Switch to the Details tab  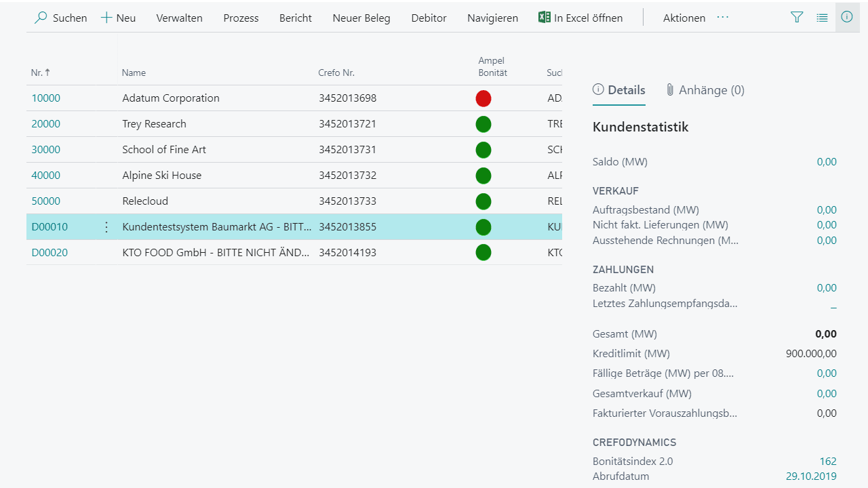pos(619,90)
